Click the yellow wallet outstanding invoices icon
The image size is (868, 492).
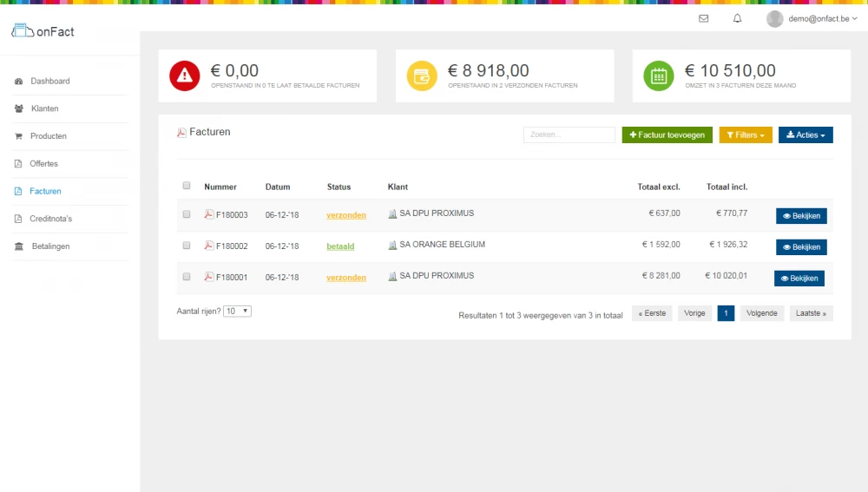422,75
